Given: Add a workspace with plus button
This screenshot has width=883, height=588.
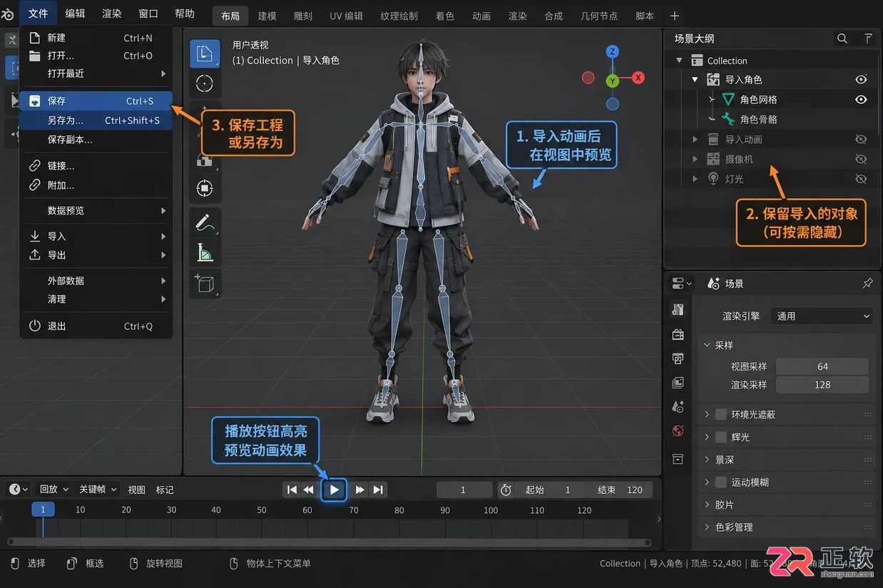Looking at the screenshot, I should 675,16.
